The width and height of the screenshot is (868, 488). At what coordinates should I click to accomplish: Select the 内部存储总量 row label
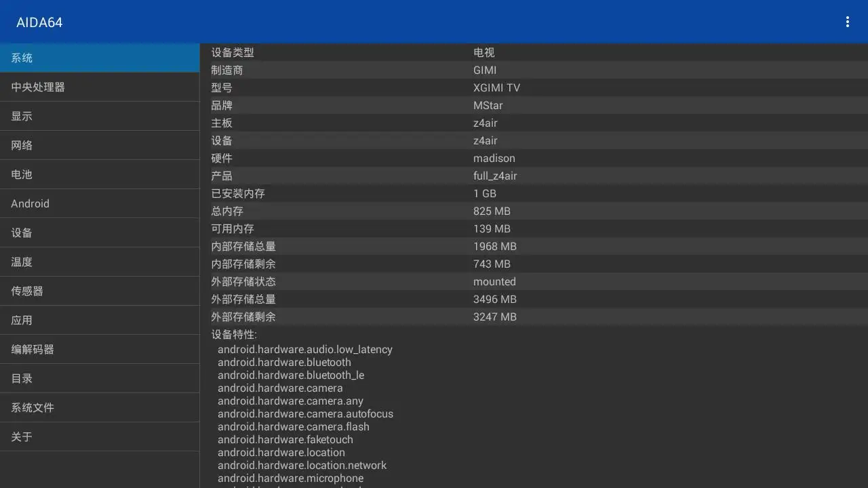coord(243,246)
